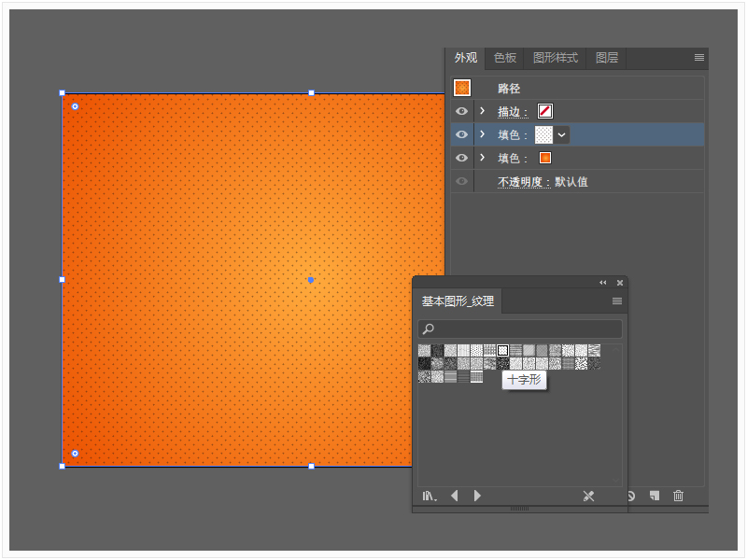Hide the orange gradient 填色 fill
Viewport: 747px width, 560px height.
461,158
